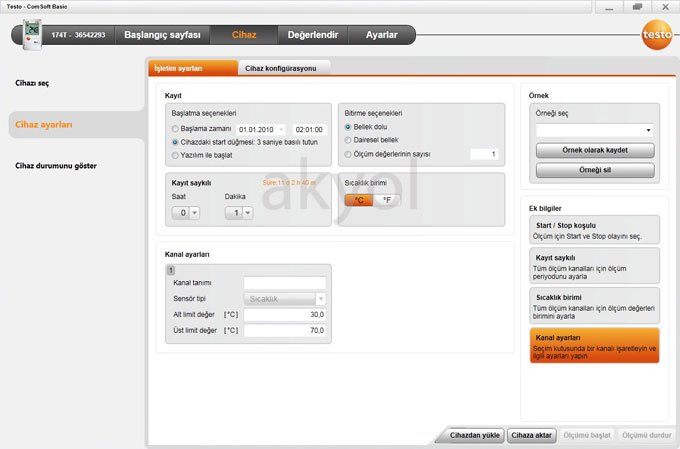The width and height of the screenshot is (680, 449).
Task: Click the Kanal tanımı input field
Action: coord(285,283)
